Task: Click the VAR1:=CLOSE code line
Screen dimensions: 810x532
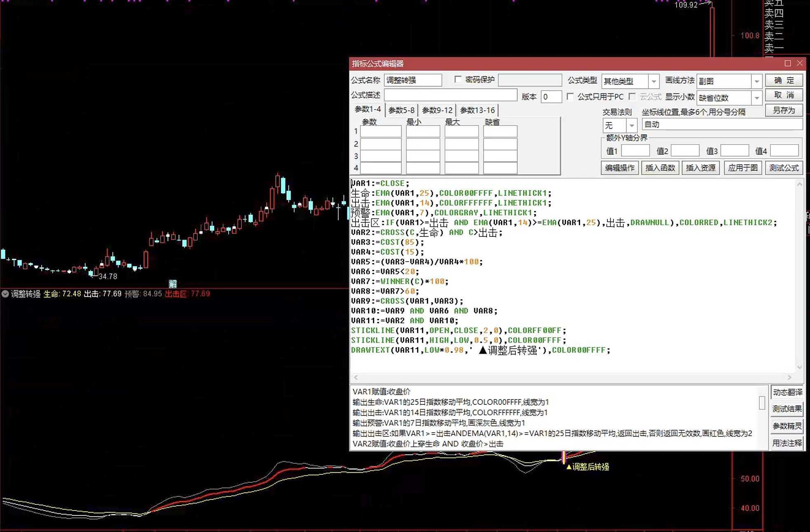Action: [380, 183]
